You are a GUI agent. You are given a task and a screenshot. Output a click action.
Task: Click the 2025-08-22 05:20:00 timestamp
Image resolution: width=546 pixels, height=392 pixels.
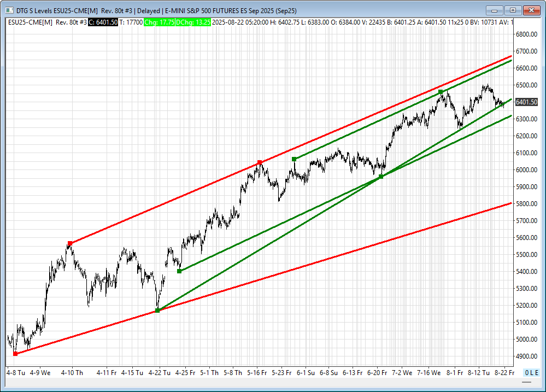tap(240, 22)
